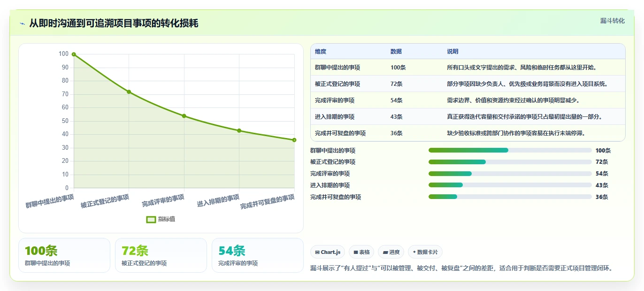644x291 pixels.
Task: Click the 72条 progress bar for 被正式登记的事项
Action: point(510,162)
